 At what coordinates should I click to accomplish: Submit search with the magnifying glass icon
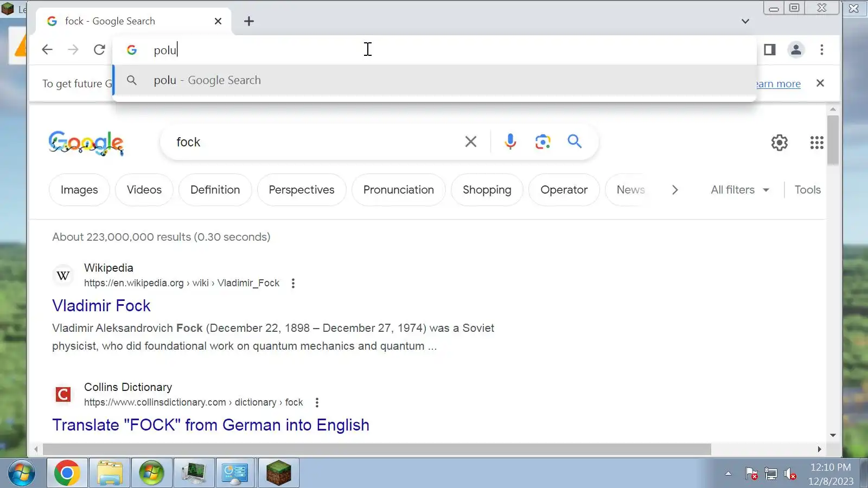[575, 142]
